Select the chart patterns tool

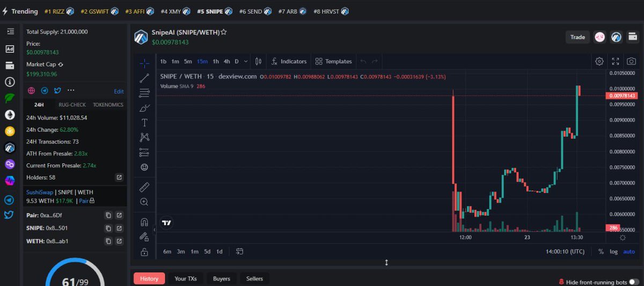pos(144,137)
